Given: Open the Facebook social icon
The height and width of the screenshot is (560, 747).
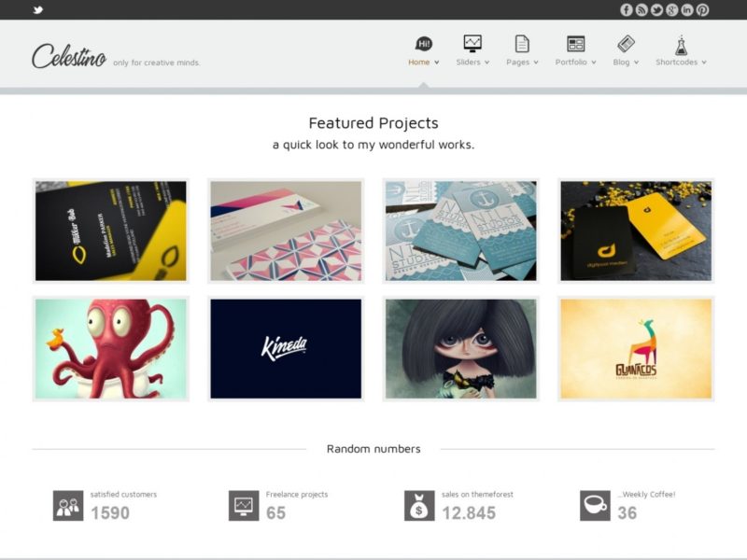Looking at the screenshot, I should pos(626,9).
